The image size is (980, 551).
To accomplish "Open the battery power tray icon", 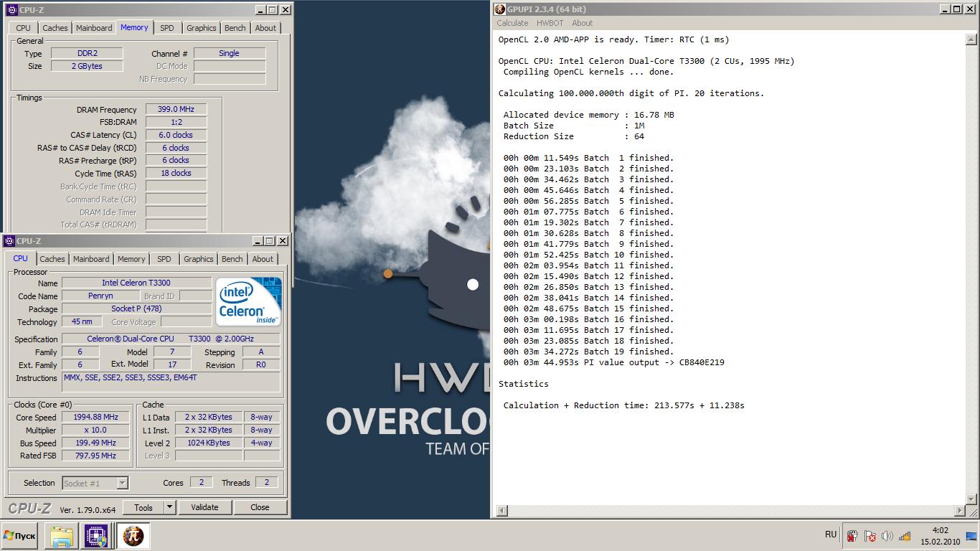I will tap(852, 536).
